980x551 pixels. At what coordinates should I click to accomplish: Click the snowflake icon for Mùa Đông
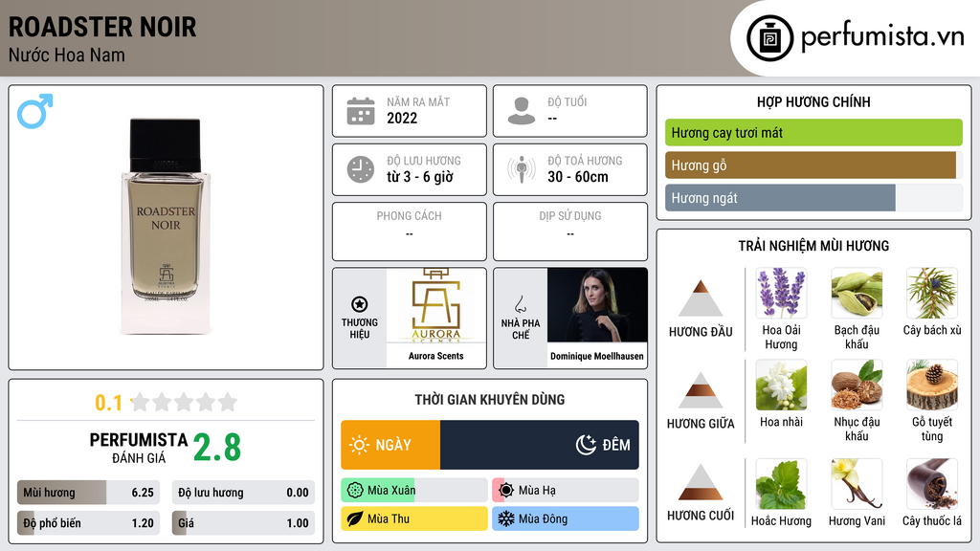(506, 518)
